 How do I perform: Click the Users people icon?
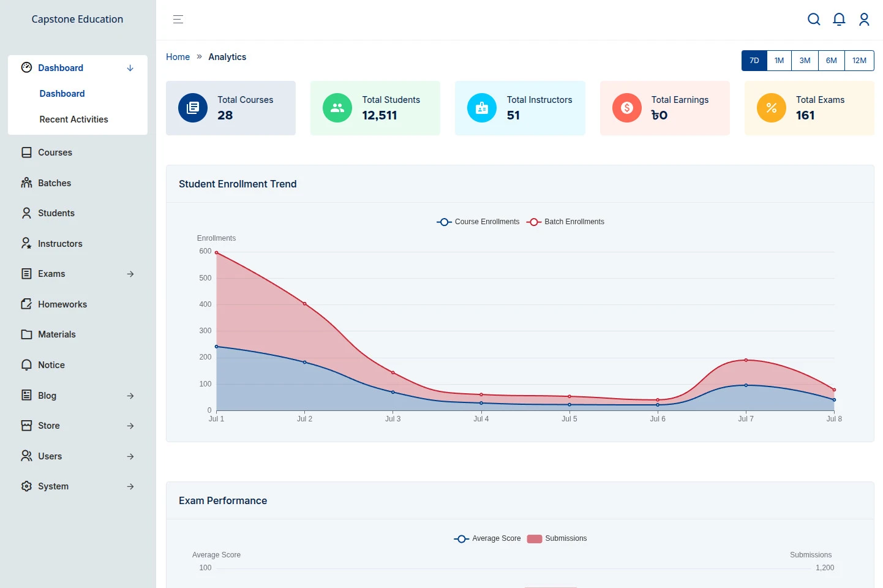point(26,456)
